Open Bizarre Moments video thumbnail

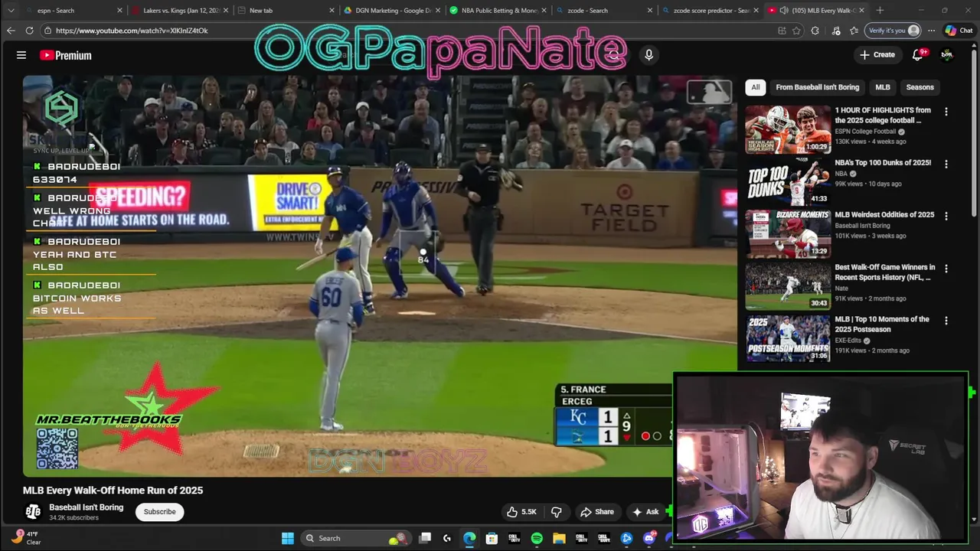pyautogui.click(x=788, y=234)
